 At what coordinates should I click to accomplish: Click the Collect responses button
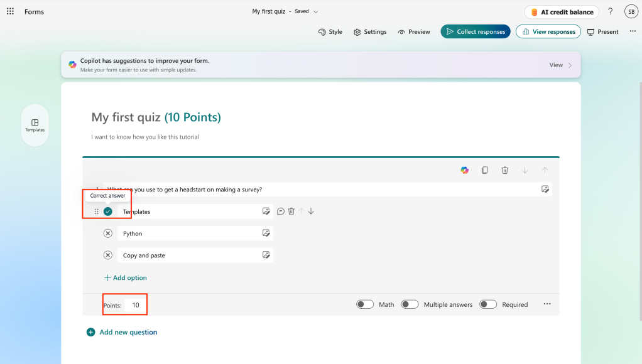pos(476,31)
